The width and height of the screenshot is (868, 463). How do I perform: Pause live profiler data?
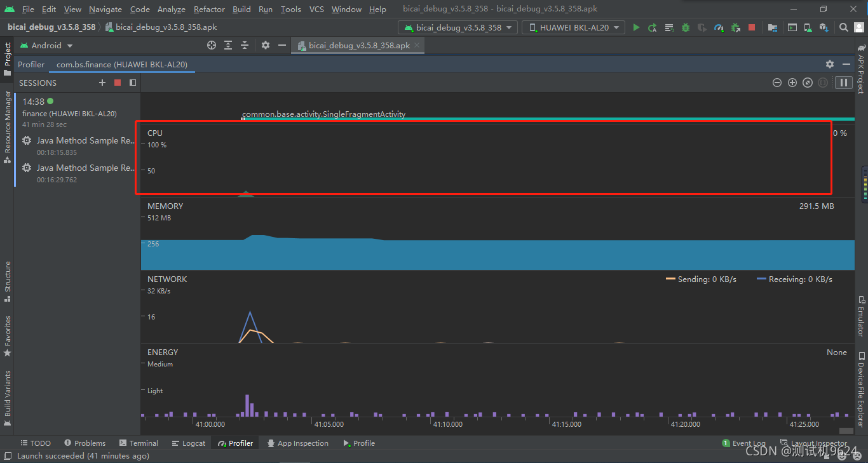844,83
